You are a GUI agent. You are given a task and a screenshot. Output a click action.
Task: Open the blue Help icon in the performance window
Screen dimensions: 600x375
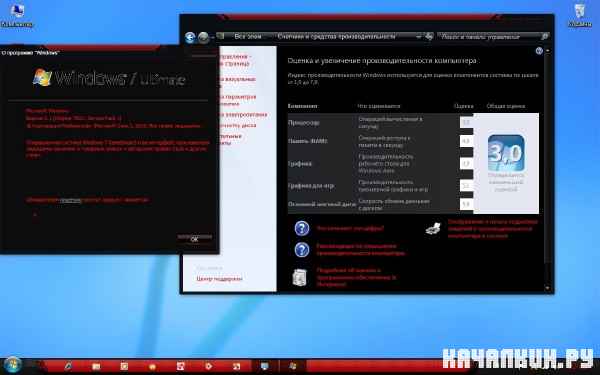coord(539,51)
